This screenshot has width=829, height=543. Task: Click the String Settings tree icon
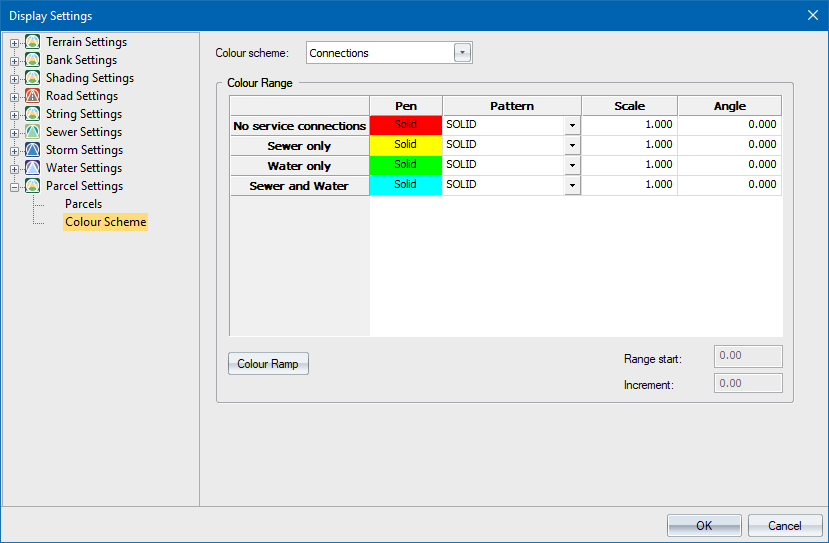coord(33,114)
